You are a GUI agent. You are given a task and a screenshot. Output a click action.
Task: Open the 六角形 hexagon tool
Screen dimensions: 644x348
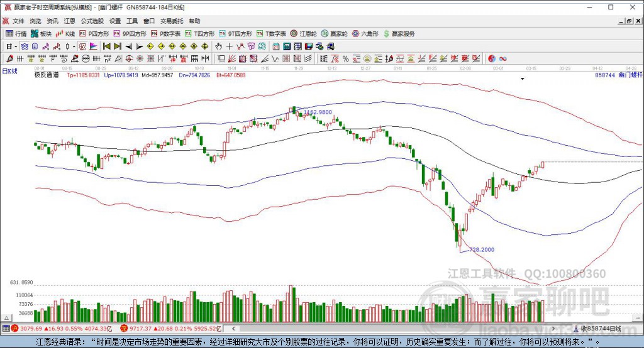[365, 34]
